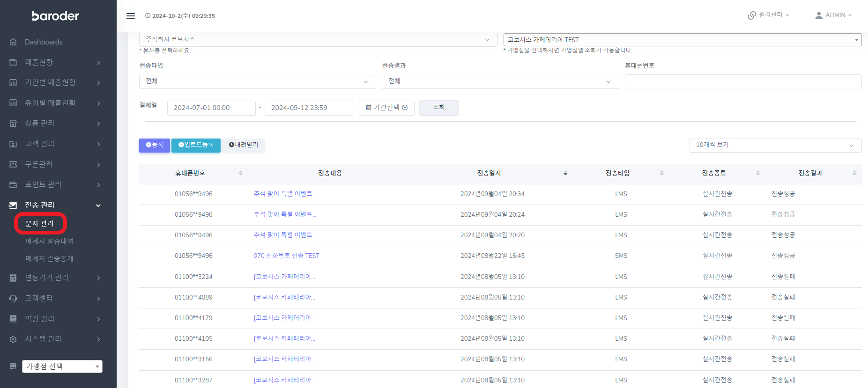The width and height of the screenshot is (868, 388).
Task: Click the 조회 search button
Action: click(x=438, y=108)
